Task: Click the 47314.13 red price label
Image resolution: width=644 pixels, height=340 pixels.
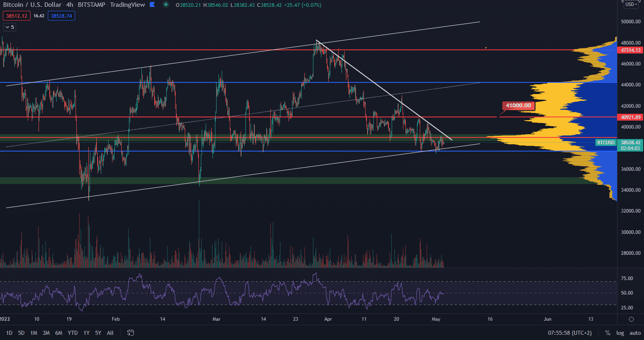Action: click(x=630, y=50)
